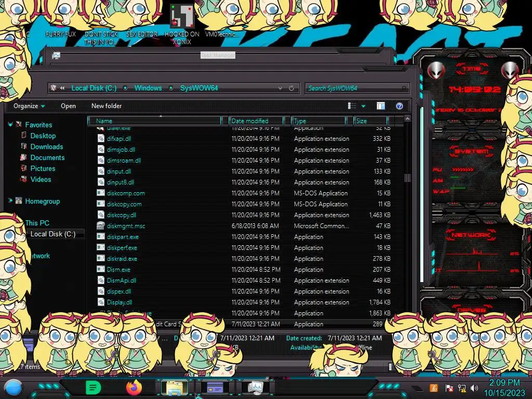Viewport: 532px width, 399px height.
Task: Click the Dism.exe application icon
Action: 101,269
